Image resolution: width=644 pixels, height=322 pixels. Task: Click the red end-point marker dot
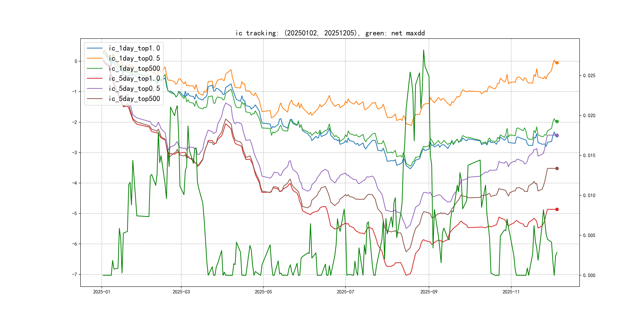click(557, 209)
